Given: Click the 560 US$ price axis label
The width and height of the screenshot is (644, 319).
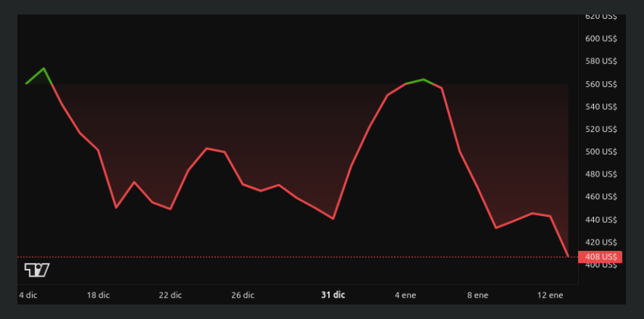Looking at the screenshot, I should pos(602,84).
